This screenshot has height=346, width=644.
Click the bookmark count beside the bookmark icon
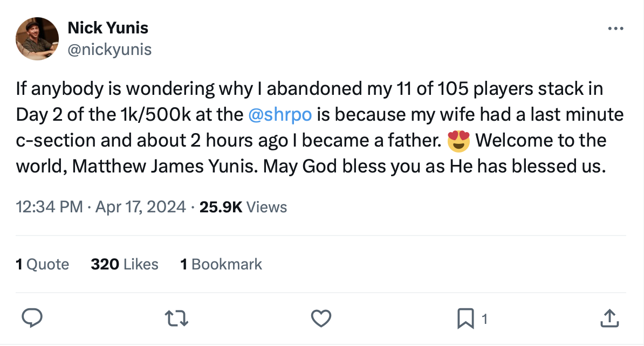tap(484, 320)
